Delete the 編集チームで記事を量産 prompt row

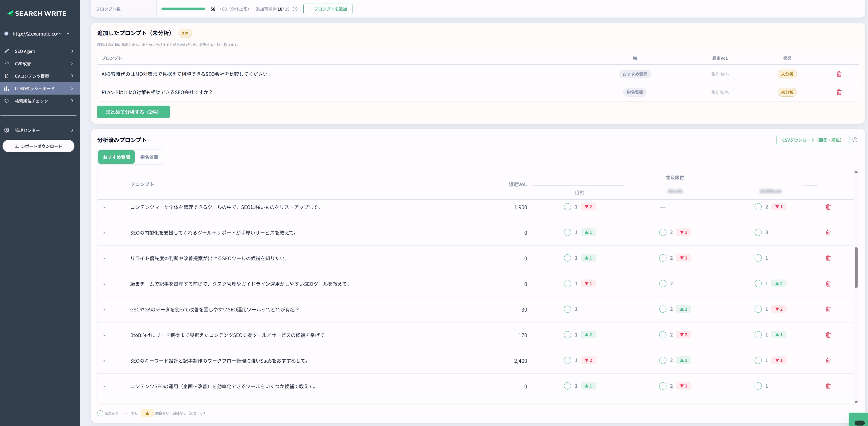(x=828, y=284)
